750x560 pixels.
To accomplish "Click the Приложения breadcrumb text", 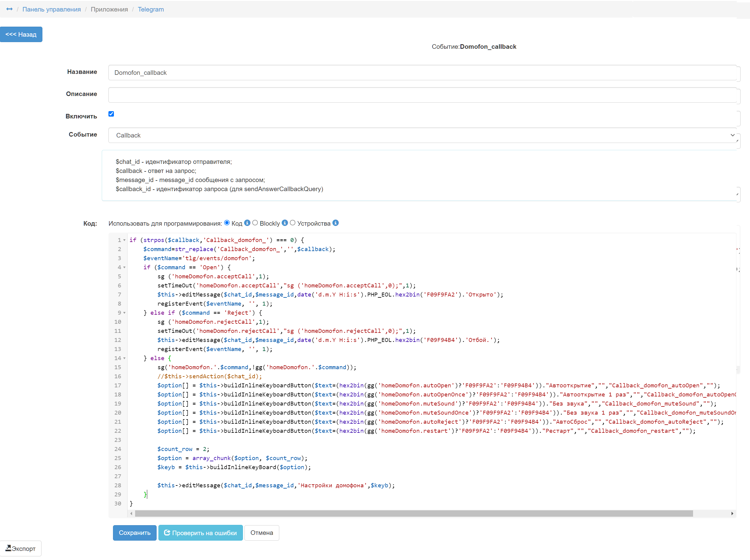I will point(109,9).
